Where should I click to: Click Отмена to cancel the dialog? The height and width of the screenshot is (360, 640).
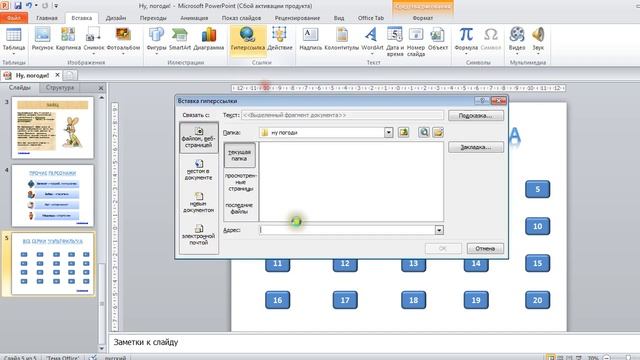(485, 248)
